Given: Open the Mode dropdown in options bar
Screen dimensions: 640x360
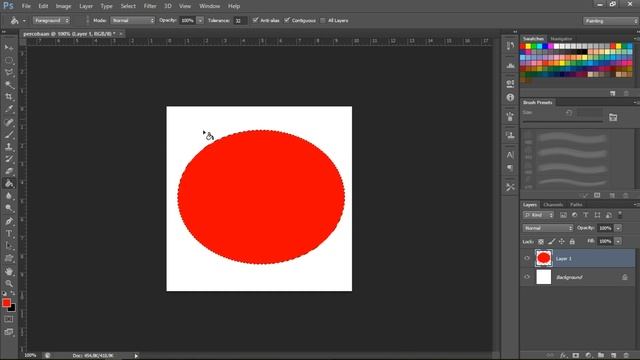Looking at the screenshot, I should (133, 20).
